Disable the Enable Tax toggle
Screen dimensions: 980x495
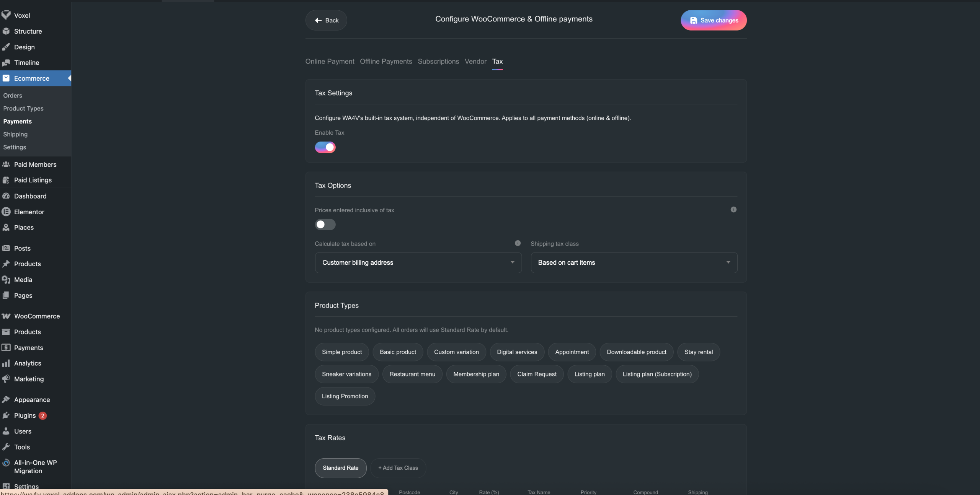point(325,147)
